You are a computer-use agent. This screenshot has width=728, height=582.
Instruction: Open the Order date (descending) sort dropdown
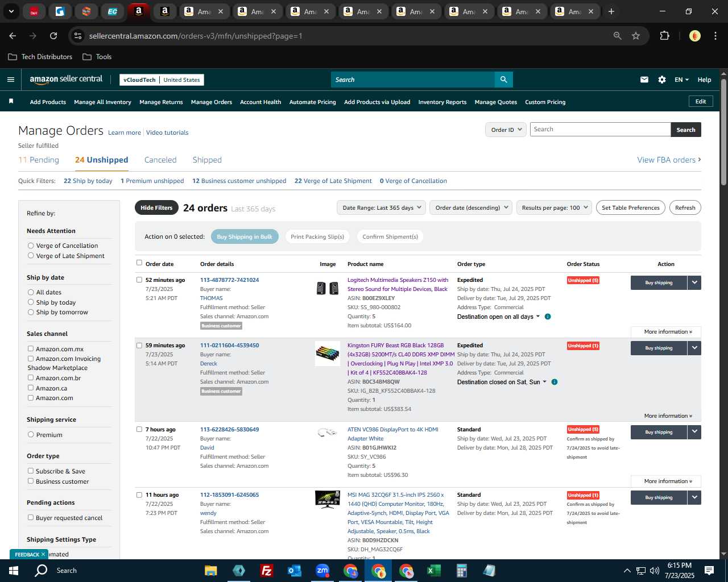[471, 207]
